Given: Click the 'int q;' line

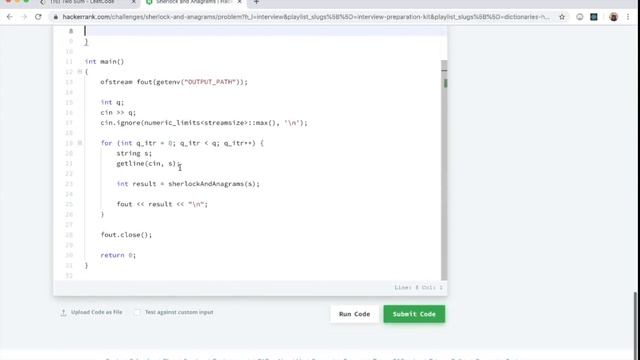Looking at the screenshot, I should coord(112,102).
